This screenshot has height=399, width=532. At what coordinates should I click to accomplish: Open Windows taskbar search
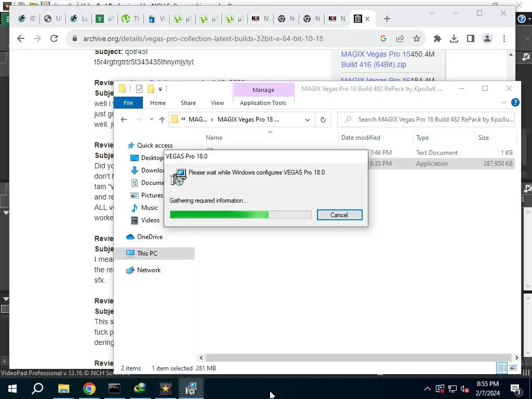(x=37, y=389)
